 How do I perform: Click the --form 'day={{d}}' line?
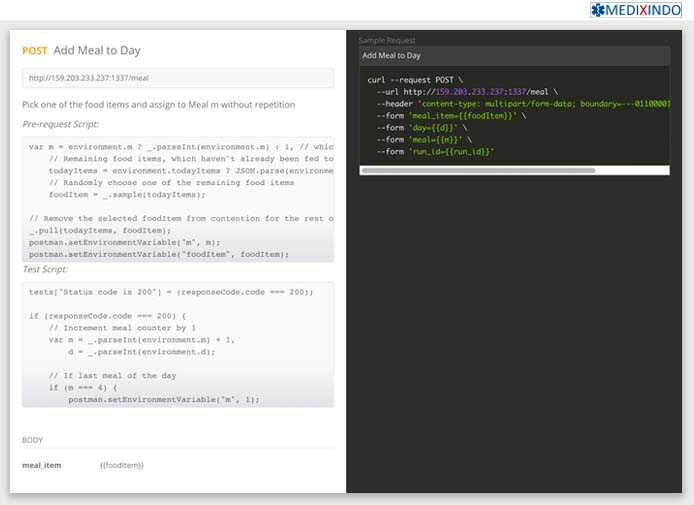(x=422, y=128)
